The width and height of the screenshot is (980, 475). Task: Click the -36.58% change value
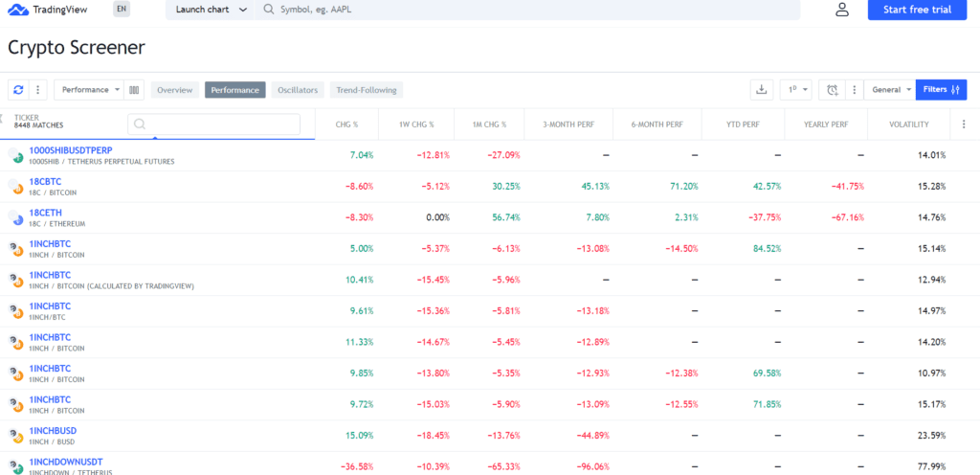pyautogui.click(x=358, y=467)
